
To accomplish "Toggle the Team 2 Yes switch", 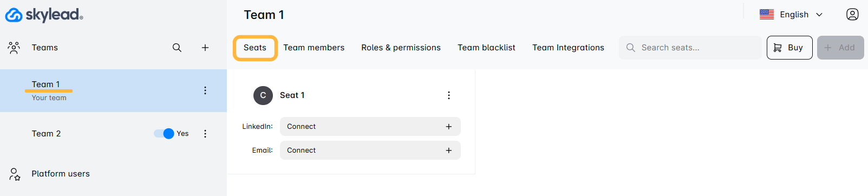I will pos(164,134).
